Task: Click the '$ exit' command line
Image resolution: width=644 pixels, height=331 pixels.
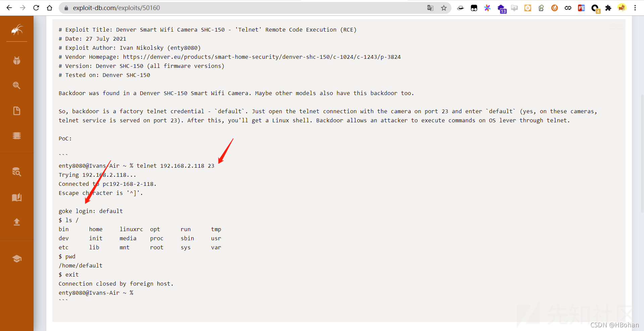Action: tap(68, 275)
